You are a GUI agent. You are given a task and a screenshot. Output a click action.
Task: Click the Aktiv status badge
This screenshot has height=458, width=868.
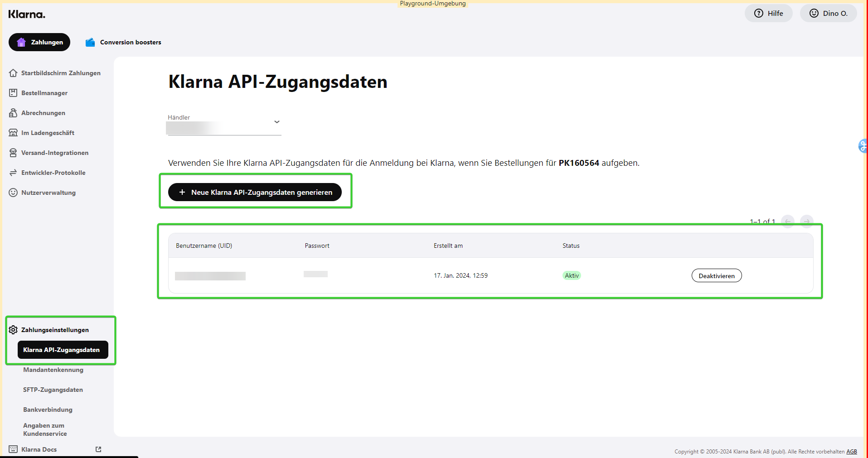[x=572, y=275]
